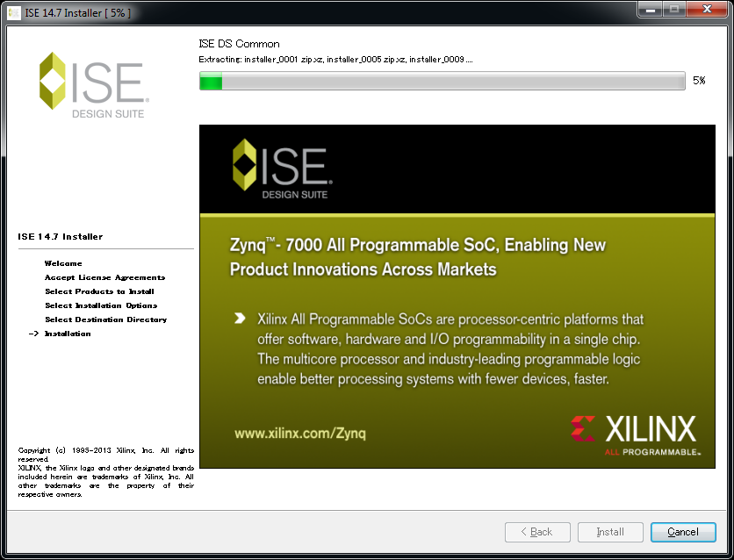Screen dimensions: 734x560
Task: Select the Select Installation Options step
Action: coord(101,305)
